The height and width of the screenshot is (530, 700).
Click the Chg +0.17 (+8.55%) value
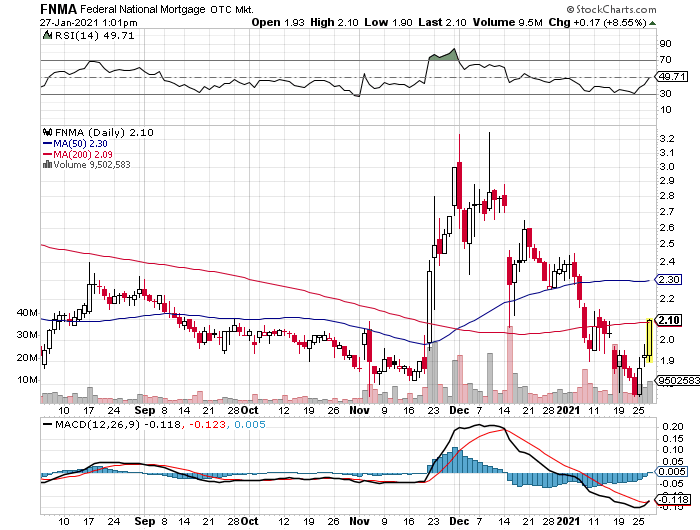[x=597, y=22]
